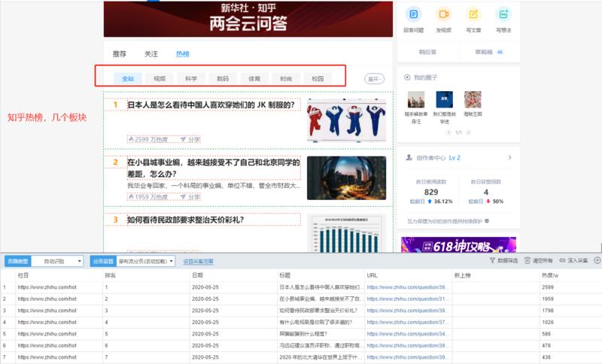Click the 829 yesterday reads value
602x364 pixels.
click(430, 193)
